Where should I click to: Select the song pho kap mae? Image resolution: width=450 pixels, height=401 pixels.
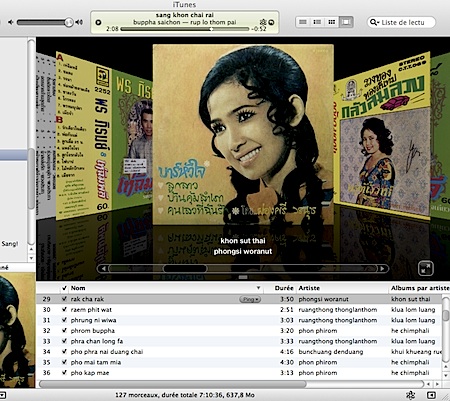pos(90,373)
